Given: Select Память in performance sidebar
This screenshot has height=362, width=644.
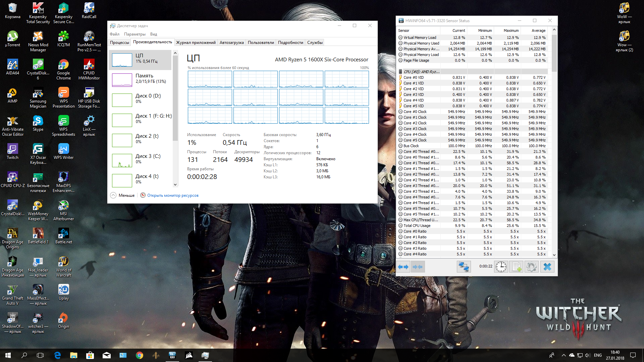Looking at the screenshot, I should [144, 78].
